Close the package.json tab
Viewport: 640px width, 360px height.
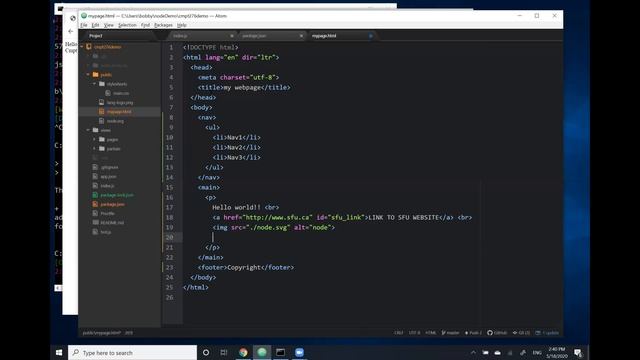301,36
